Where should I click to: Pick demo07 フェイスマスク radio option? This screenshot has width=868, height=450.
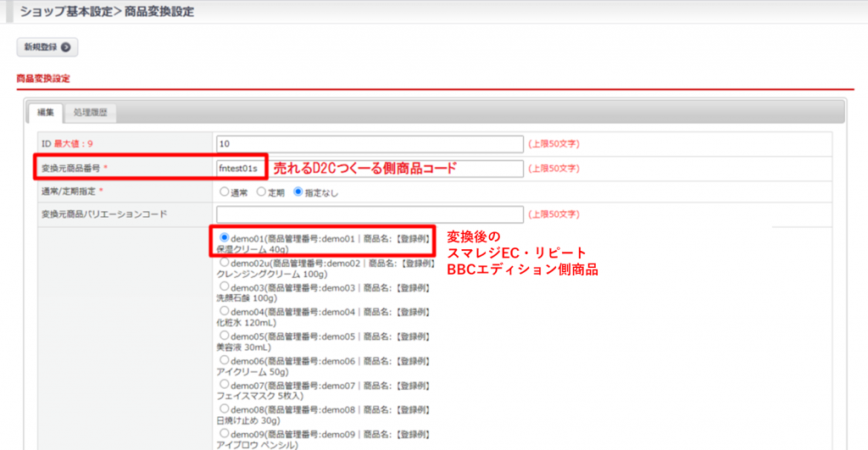tap(225, 385)
